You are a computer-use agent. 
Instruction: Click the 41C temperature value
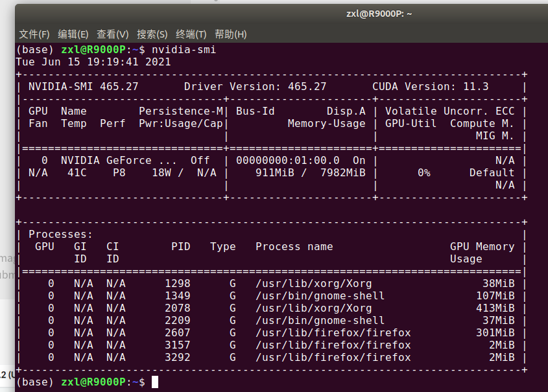pos(77,172)
